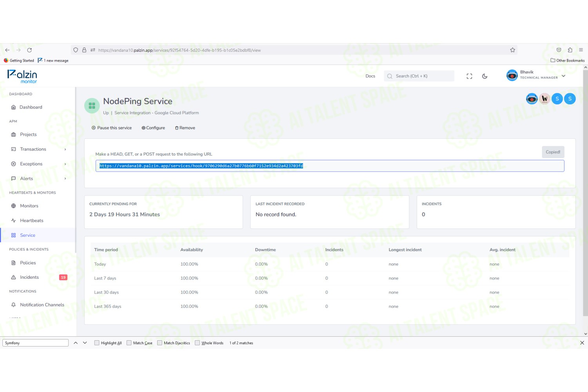
Task: Click Bhavik's profile avatar
Action: [x=512, y=75]
